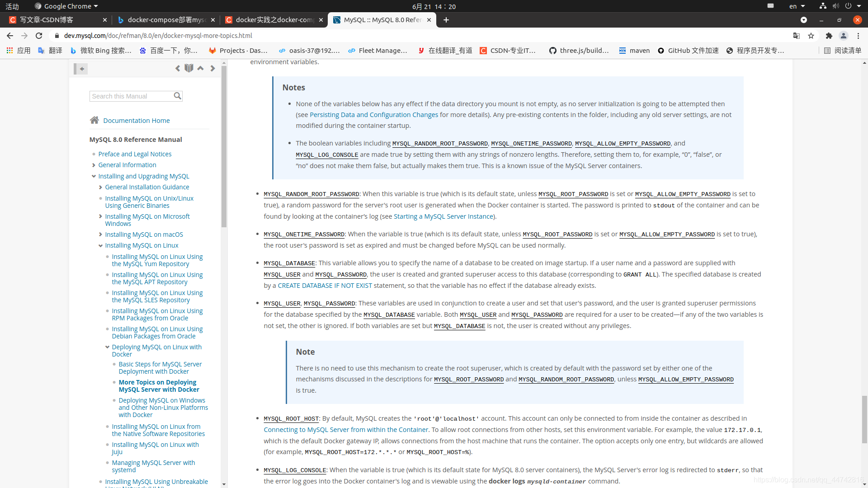
Task: Click the address bar URL
Action: pos(158,36)
